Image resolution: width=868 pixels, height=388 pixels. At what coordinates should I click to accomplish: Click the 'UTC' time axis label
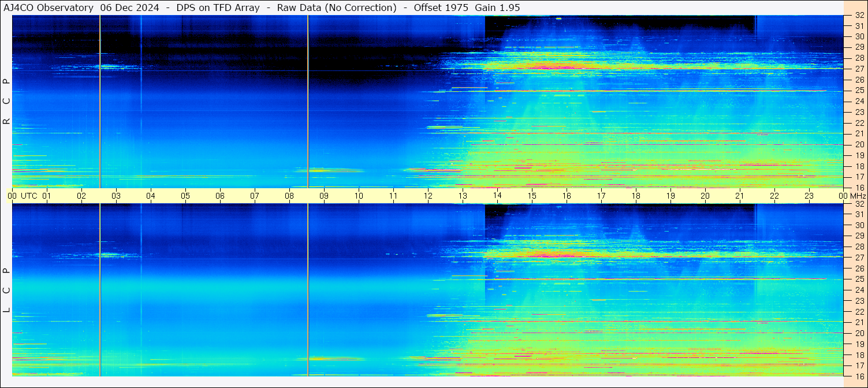(x=29, y=196)
